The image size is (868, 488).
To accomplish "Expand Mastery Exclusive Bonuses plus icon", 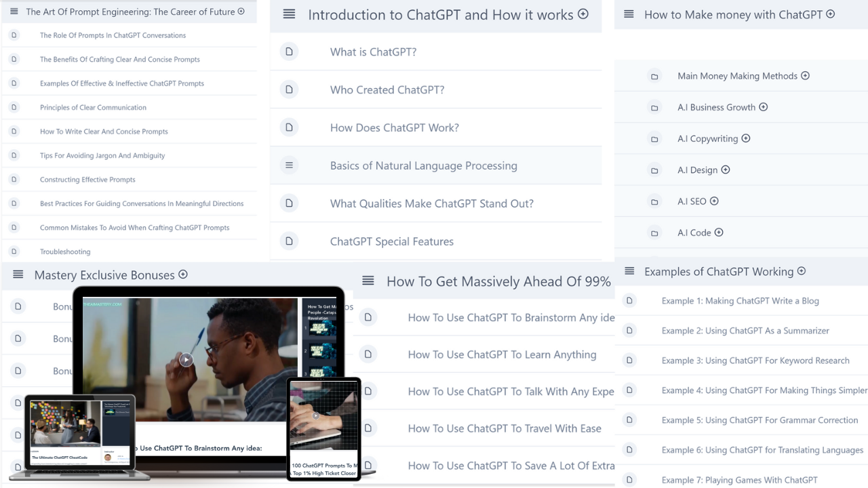I will pyautogui.click(x=183, y=274).
